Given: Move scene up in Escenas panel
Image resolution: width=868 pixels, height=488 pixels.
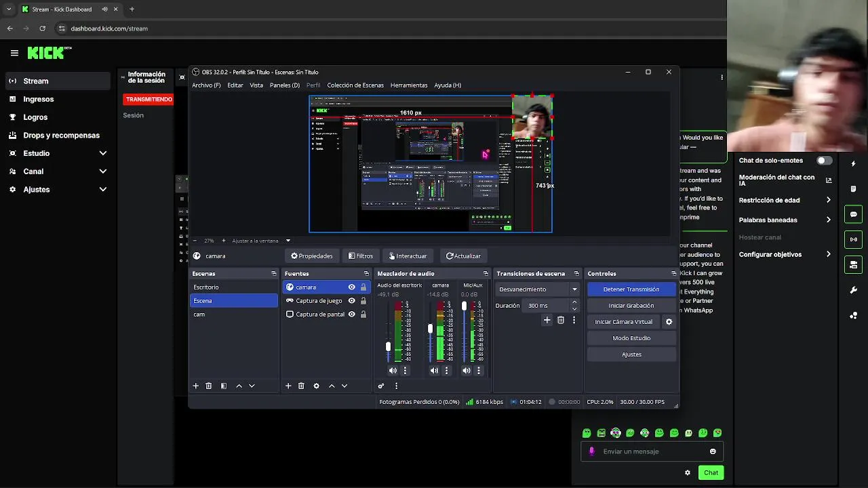Looking at the screenshot, I should (239, 386).
